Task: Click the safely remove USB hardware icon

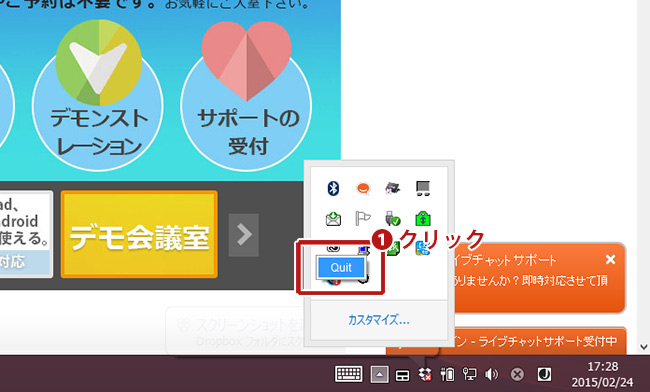Action: [393, 218]
